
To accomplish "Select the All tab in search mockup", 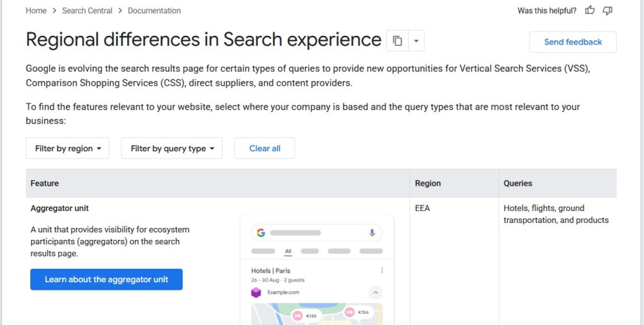I will click(288, 251).
